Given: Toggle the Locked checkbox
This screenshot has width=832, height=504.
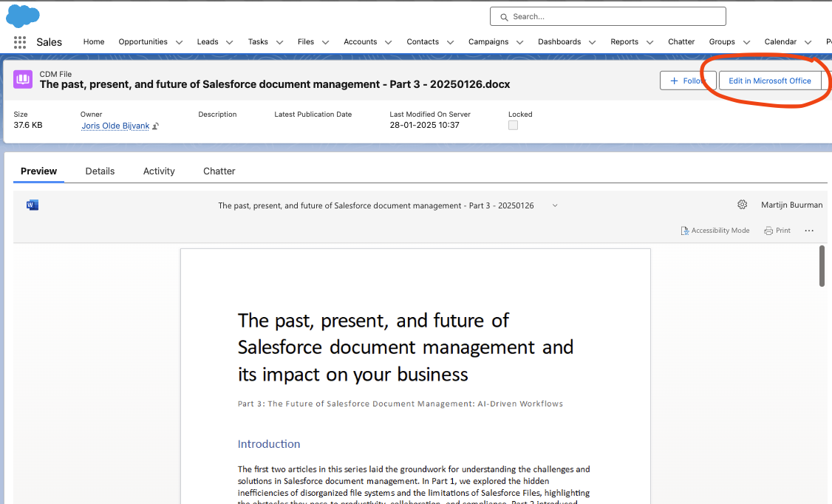Looking at the screenshot, I should [513, 125].
